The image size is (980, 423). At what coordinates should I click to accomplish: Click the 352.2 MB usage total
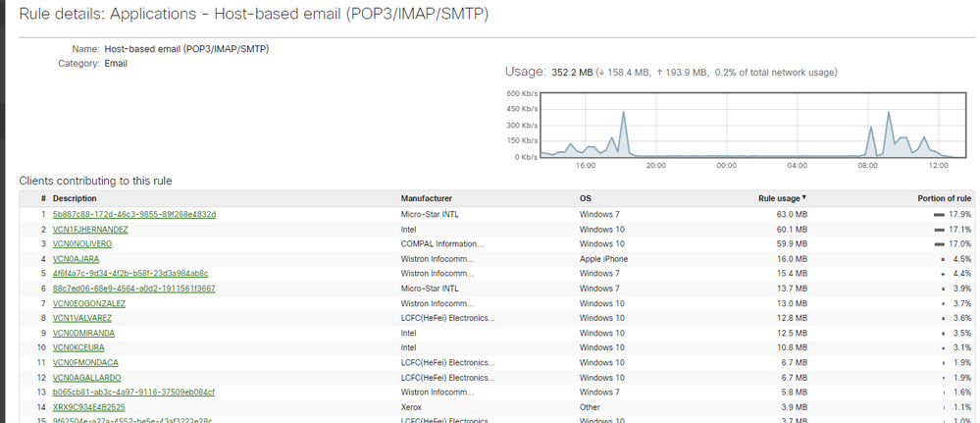572,73
